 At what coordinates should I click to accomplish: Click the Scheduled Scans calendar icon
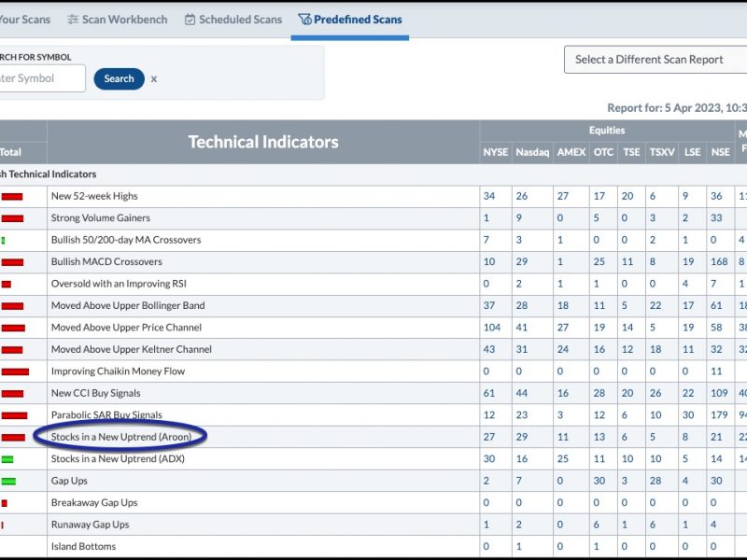190,20
